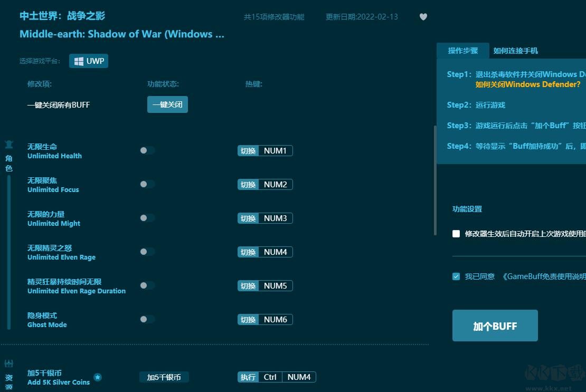Click the 加个BUFF button
586x392 pixels.
pos(495,326)
